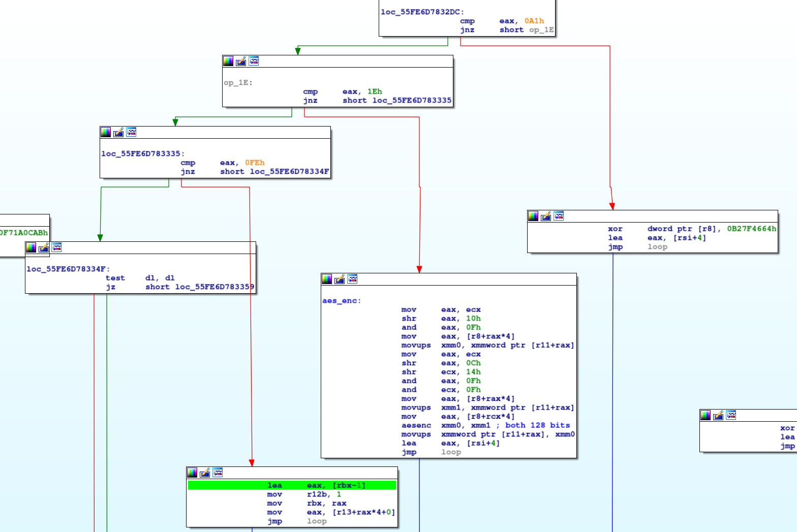797x532 pixels.
Task: Click 'jmp loop' below mov eax, [r13+rax*4+0]
Action: 297,521
